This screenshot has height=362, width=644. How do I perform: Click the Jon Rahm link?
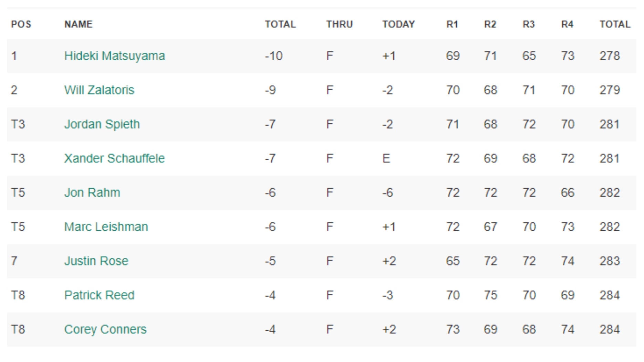click(x=92, y=192)
